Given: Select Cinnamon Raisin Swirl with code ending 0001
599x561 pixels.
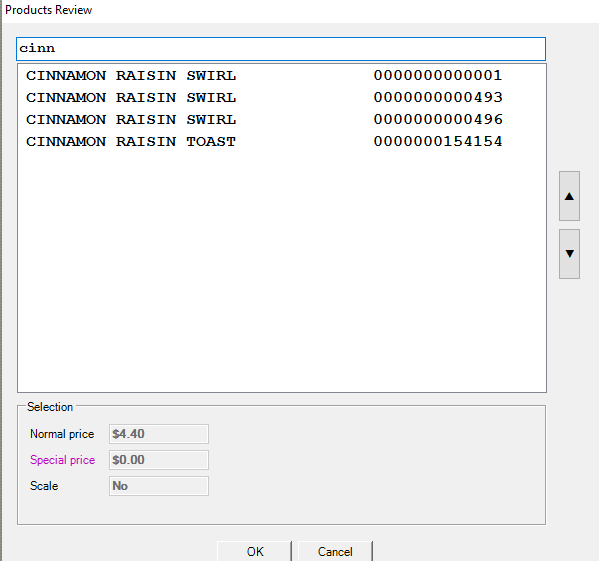Looking at the screenshot, I should (x=282, y=76).
